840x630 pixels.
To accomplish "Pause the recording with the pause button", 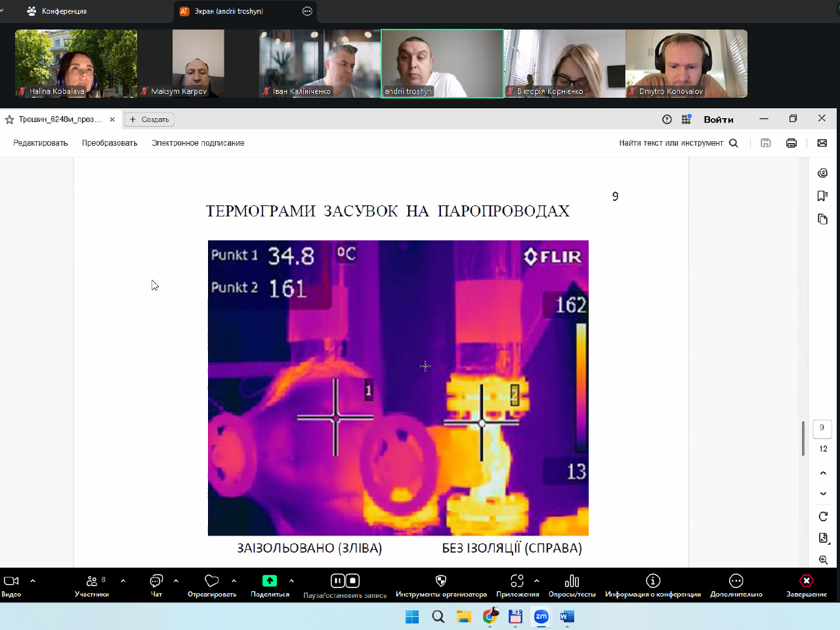I will point(337,581).
